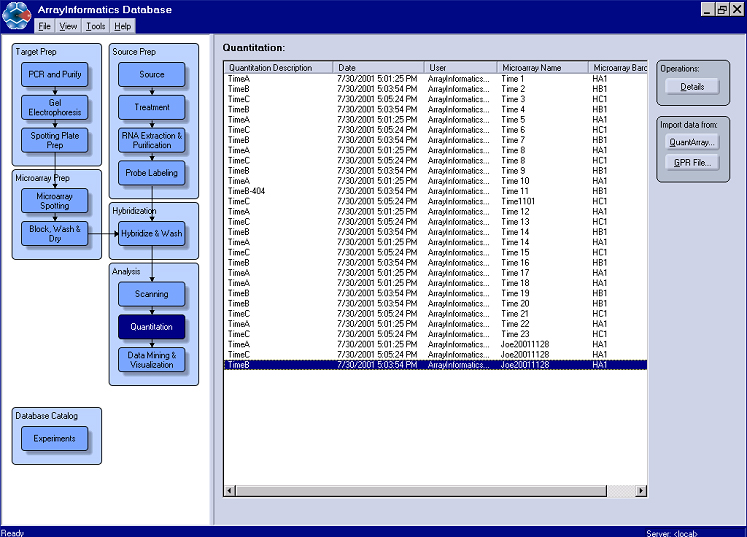Select the row with microarray Time 5
747x537 pixels.
coord(435,120)
